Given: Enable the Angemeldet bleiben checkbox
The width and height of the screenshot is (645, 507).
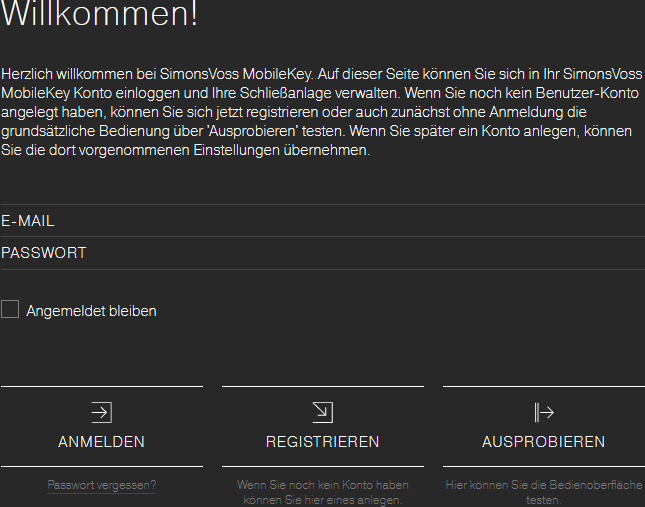Looking at the screenshot, I should [10, 310].
